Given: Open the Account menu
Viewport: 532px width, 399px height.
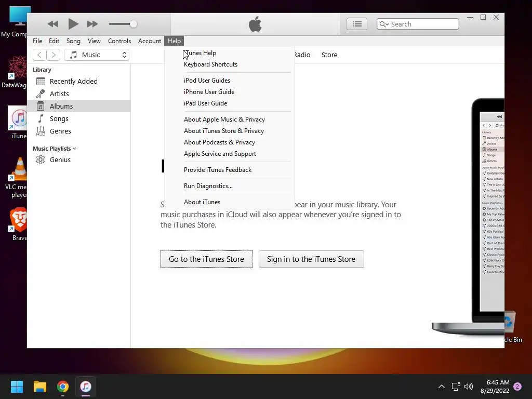Looking at the screenshot, I should [x=149, y=41].
